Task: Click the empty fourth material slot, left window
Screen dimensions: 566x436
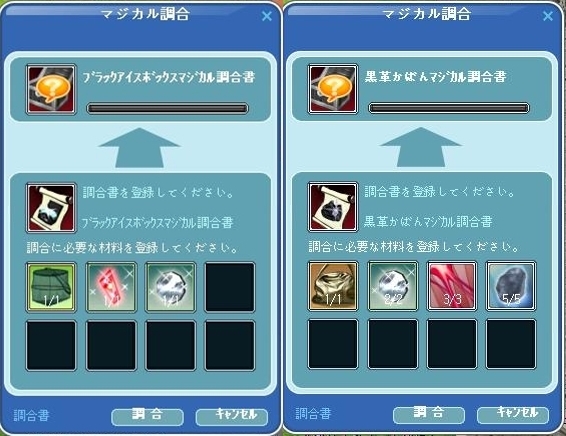Action: (x=230, y=287)
